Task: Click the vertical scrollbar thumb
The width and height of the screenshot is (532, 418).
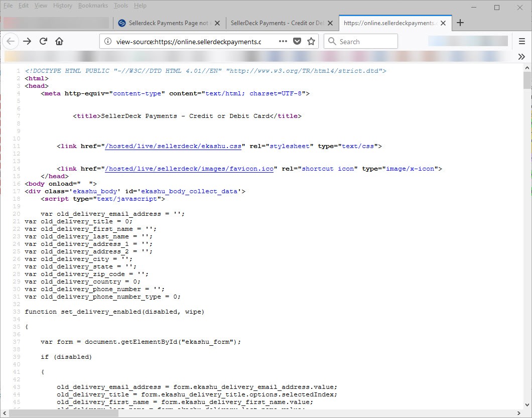Action: coord(527,80)
